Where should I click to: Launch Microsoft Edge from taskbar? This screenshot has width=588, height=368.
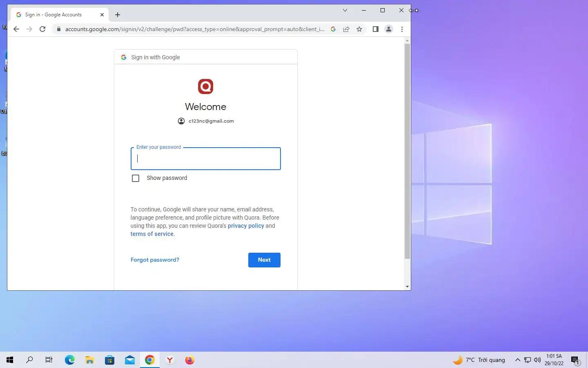[x=70, y=360]
